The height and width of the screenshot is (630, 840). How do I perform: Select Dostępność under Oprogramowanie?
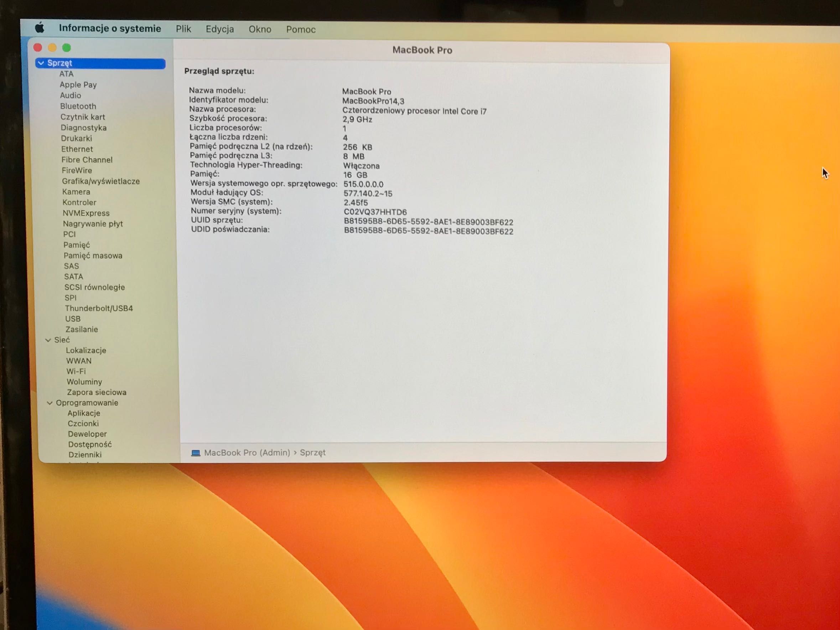pyautogui.click(x=90, y=444)
